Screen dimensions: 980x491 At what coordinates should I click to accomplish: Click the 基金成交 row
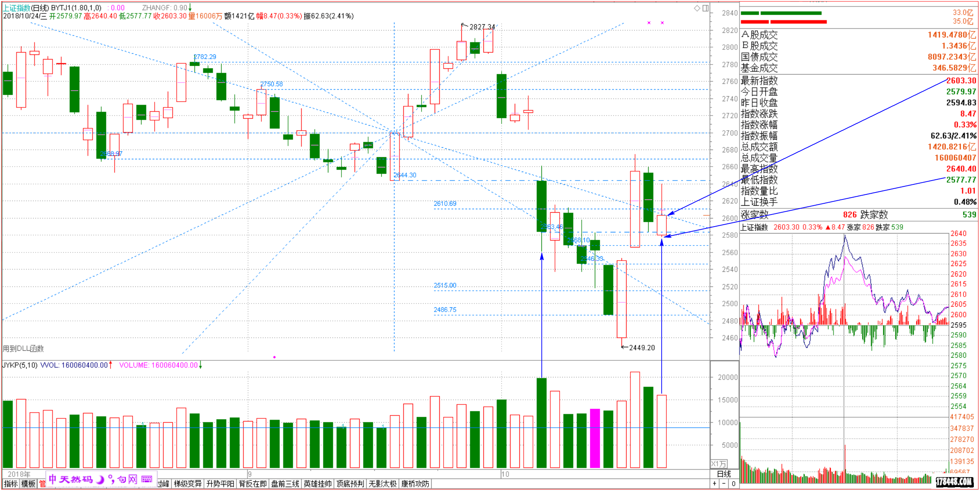(x=859, y=68)
